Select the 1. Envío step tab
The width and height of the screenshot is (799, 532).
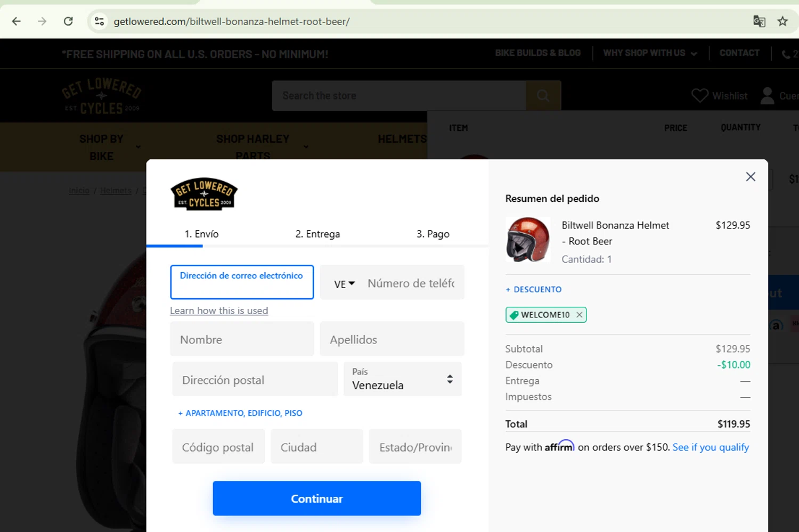pos(201,234)
